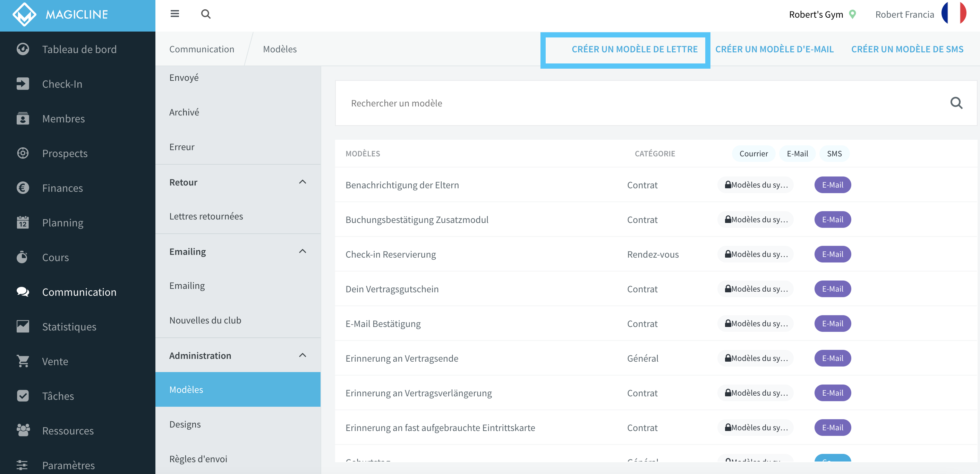Viewport: 980px width, 474px height.
Task: Click the search icon in model search box
Action: [956, 103]
